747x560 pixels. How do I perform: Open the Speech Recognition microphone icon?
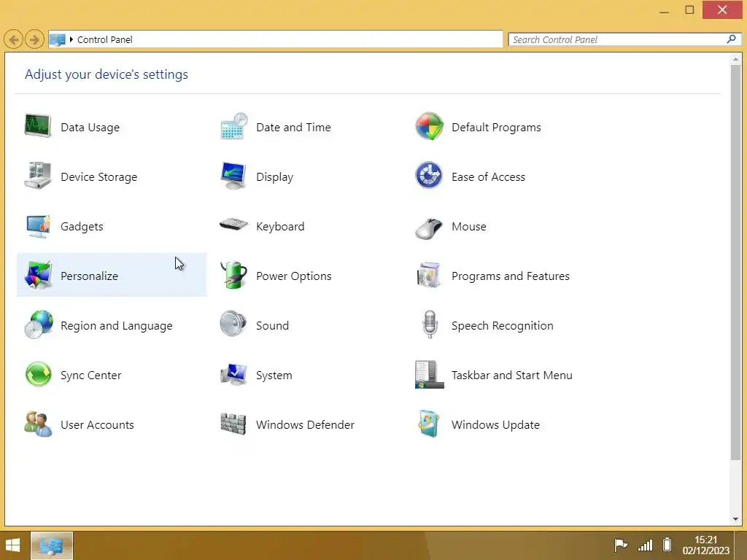click(429, 324)
